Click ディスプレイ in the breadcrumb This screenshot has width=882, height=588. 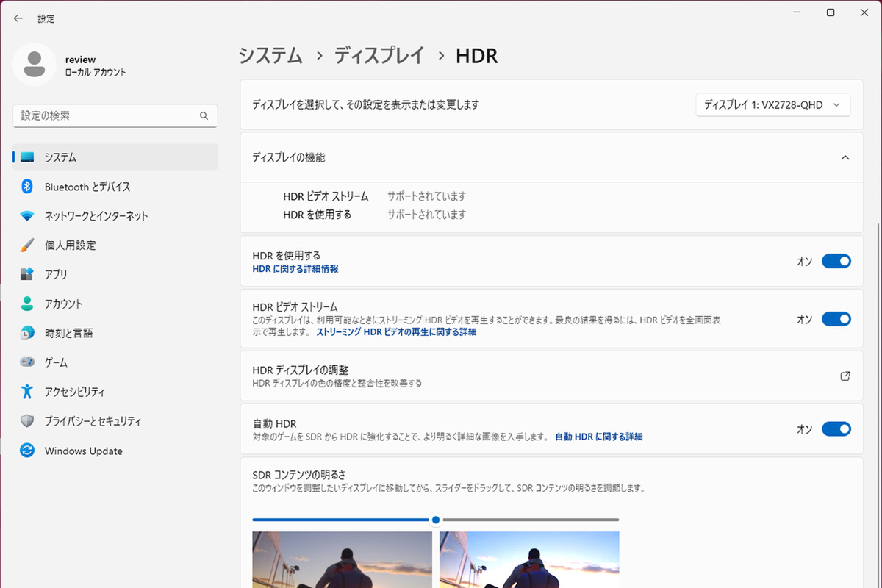pos(379,56)
